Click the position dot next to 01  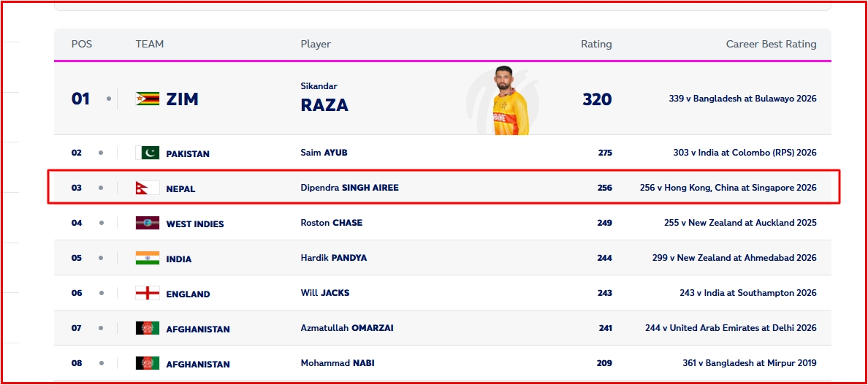(108, 99)
